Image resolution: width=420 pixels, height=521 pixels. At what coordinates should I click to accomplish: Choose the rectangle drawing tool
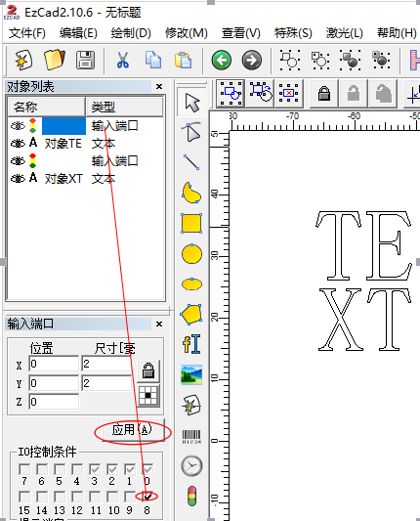click(191, 223)
